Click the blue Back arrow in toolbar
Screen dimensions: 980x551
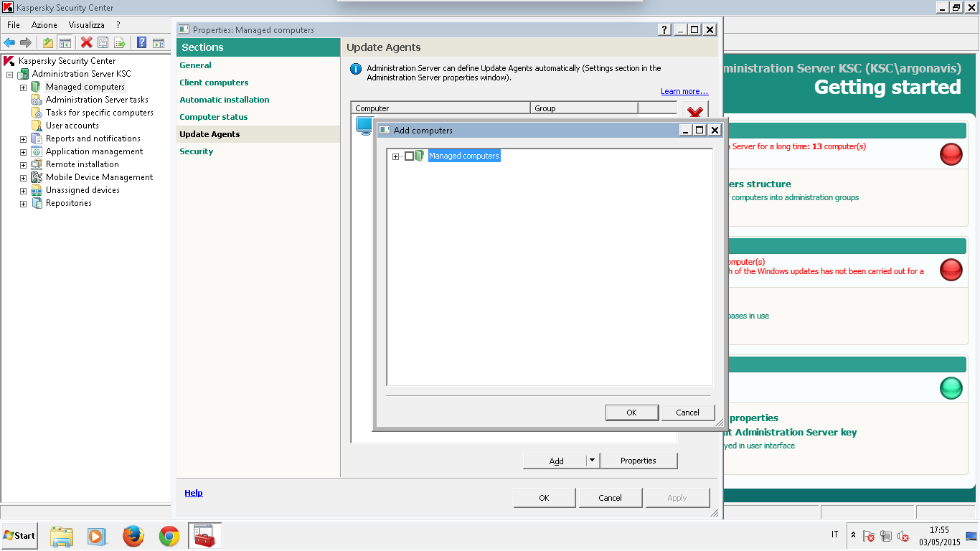[x=9, y=42]
